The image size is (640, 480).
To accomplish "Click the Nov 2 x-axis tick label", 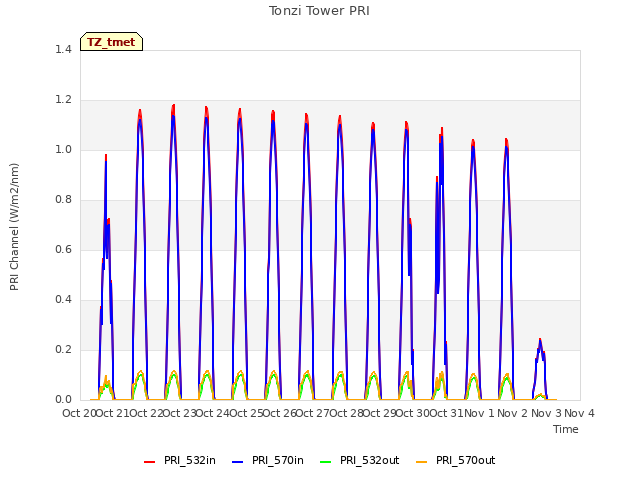I will [513, 413].
